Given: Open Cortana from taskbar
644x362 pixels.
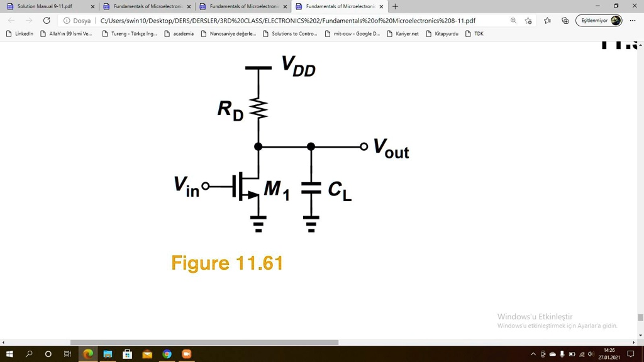Looking at the screenshot, I should coord(48,354).
